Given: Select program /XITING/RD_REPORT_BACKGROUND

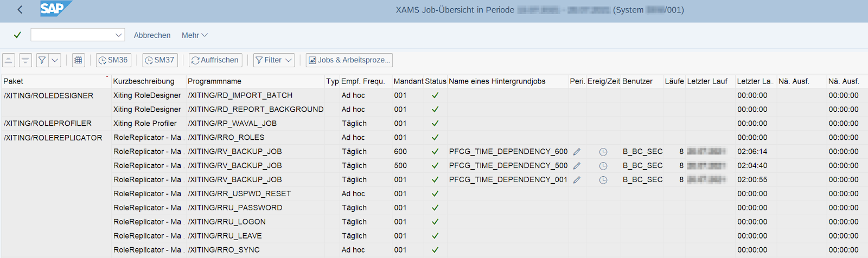Looking at the screenshot, I should [x=256, y=109].
